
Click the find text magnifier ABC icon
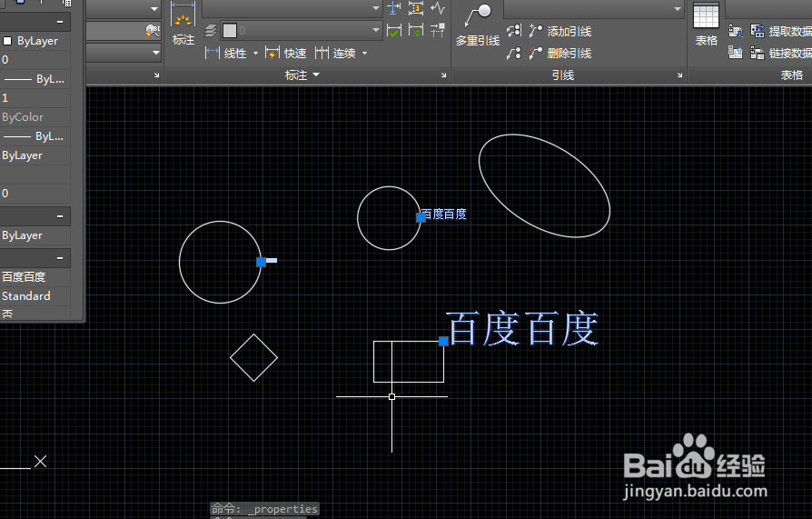coord(153,31)
